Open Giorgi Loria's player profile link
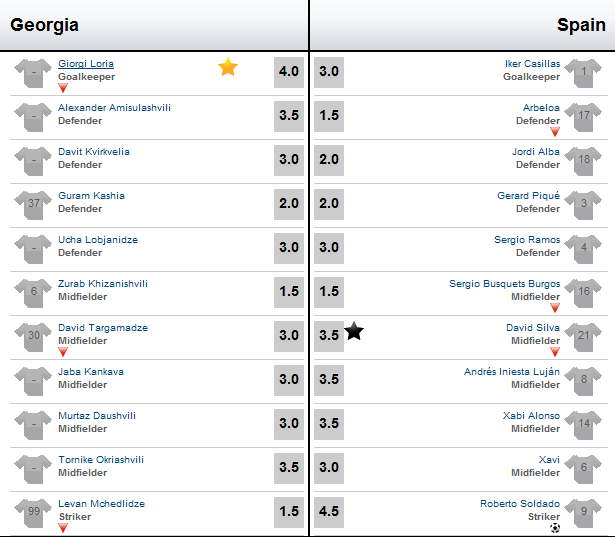Screen dimensions: 615x537 click(x=86, y=64)
